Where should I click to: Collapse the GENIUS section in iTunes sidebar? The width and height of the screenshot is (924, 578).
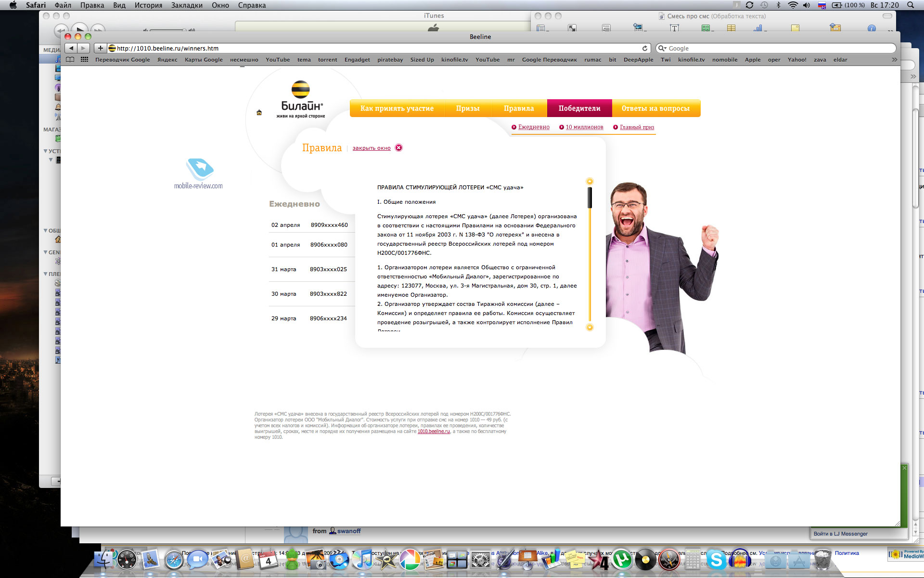pos(46,252)
